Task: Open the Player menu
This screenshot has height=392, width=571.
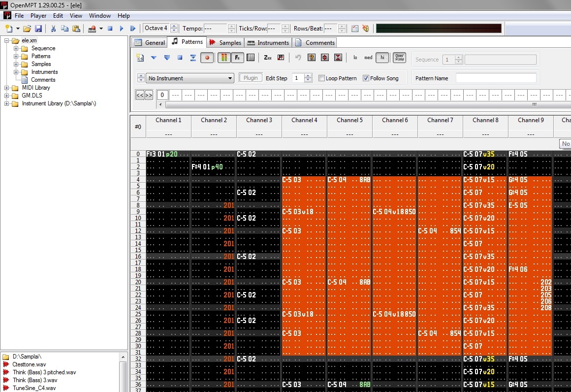Action: tap(38, 16)
